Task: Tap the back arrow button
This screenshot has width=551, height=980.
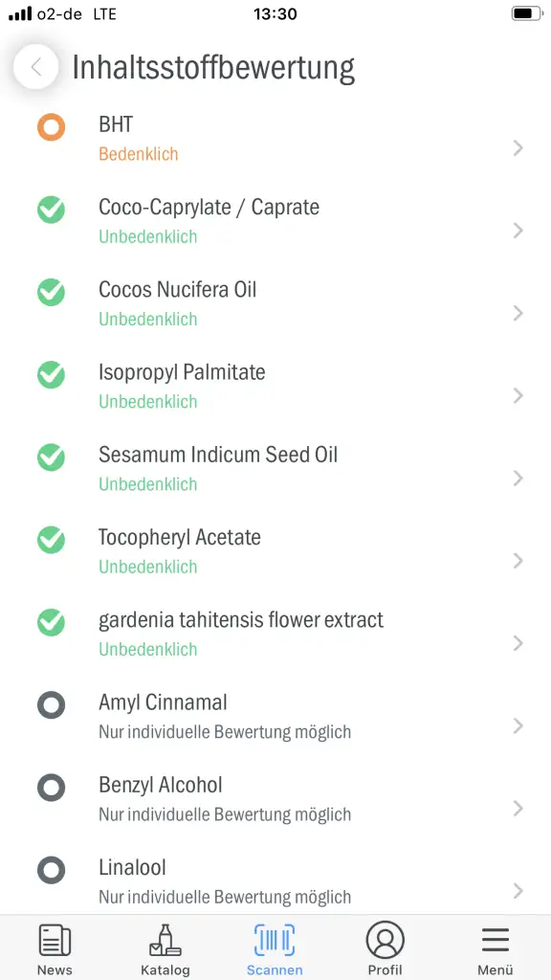Action: [x=36, y=67]
